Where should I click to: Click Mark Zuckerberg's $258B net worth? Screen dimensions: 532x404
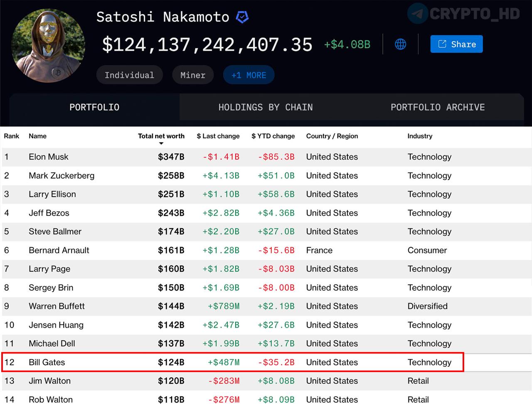(x=171, y=176)
